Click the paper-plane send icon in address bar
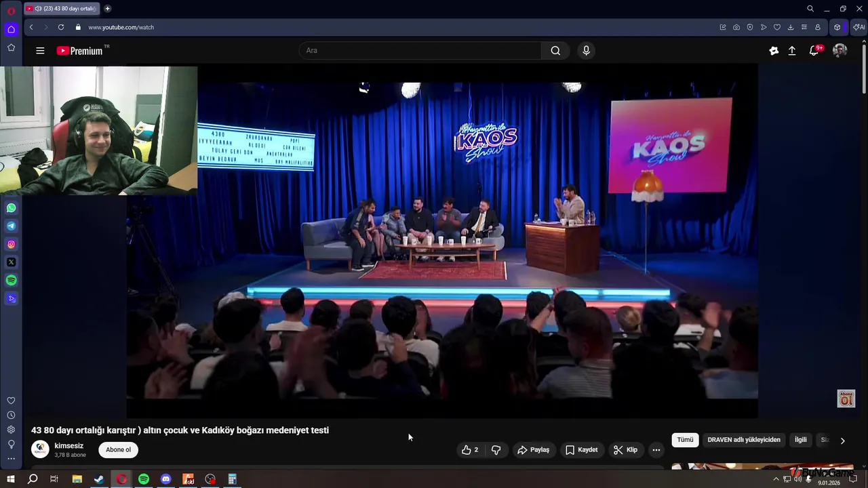Screen dimensions: 868x488 (x=764, y=27)
